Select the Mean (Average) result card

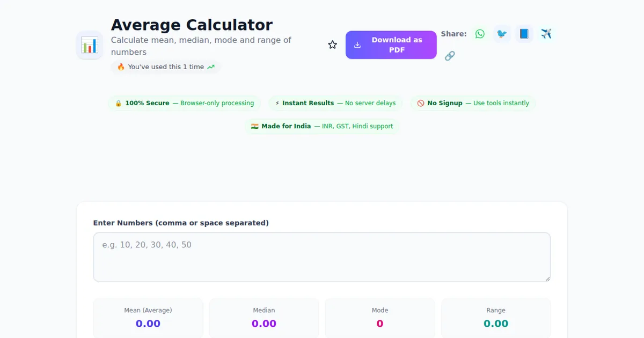pyautogui.click(x=148, y=318)
